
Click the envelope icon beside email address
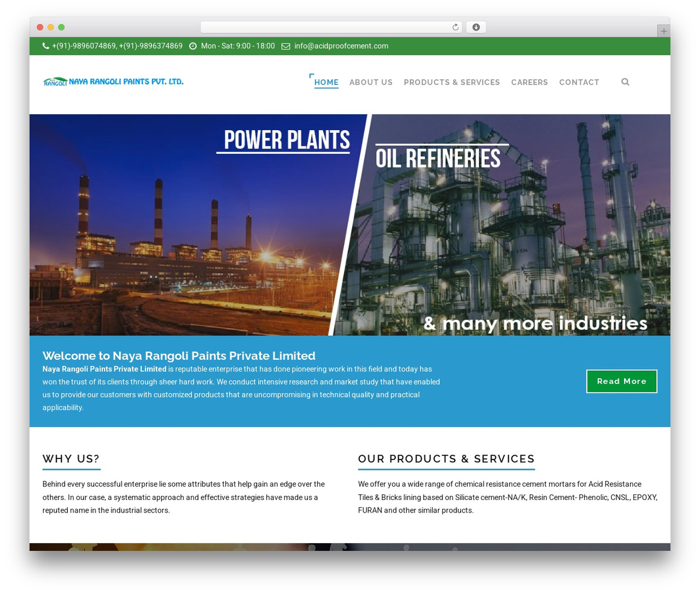pyautogui.click(x=285, y=46)
